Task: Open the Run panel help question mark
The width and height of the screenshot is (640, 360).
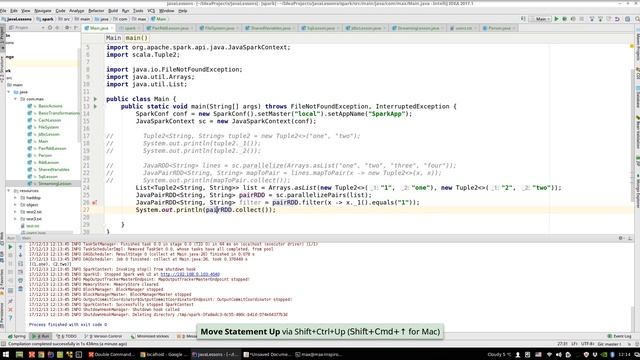Action: 10,318
